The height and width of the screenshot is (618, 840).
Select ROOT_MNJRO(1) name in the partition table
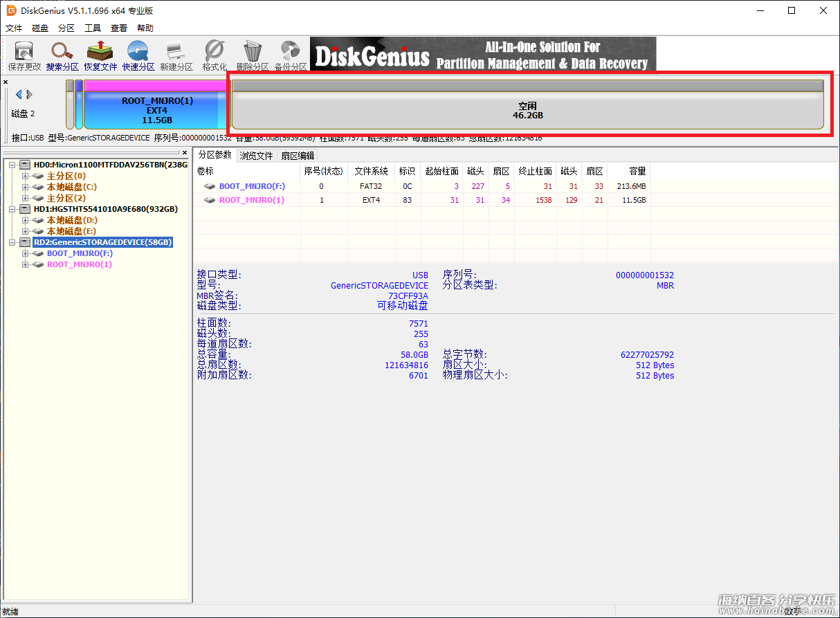pos(252,200)
